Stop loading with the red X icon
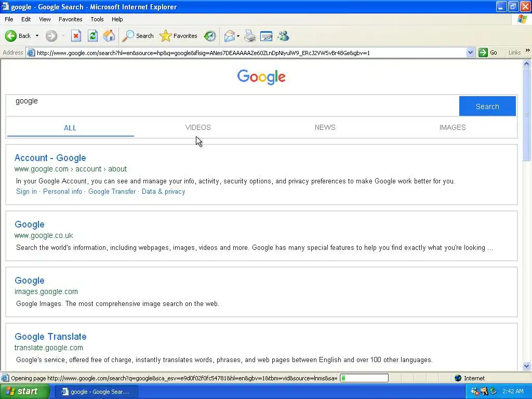Image resolution: width=532 pixels, height=399 pixels. [76, 36]
